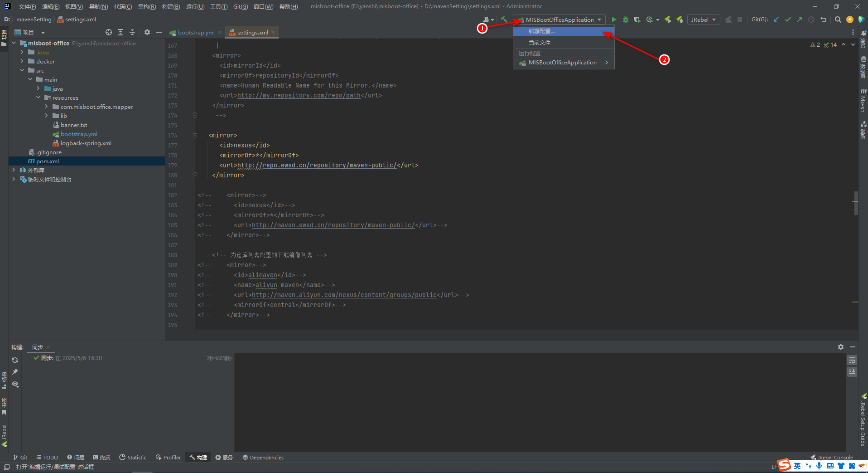Expand all in project panel
Image resolution: width=868 pixels, height=473 pixels.
click(x=121, y=32)
